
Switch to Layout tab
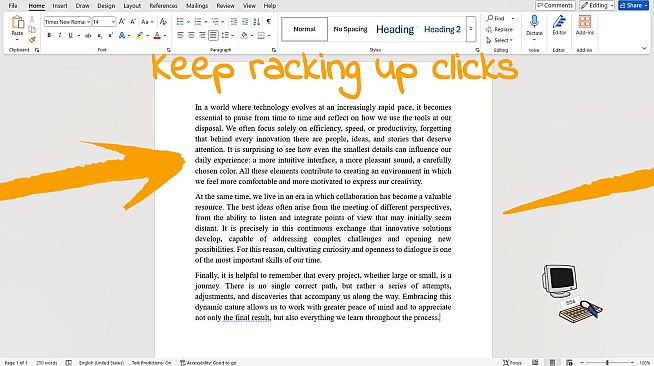point(132,6)
